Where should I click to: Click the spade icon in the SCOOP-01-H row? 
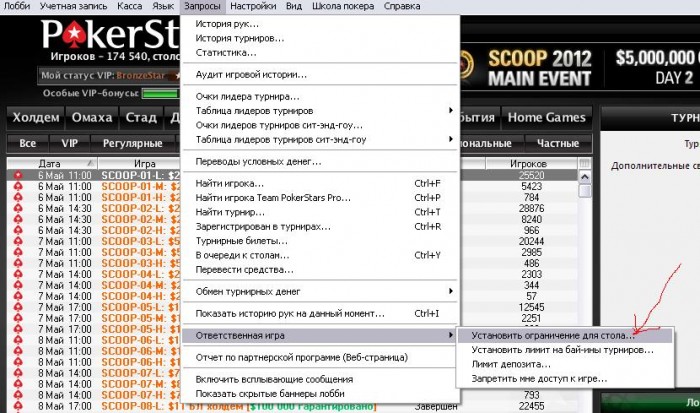[x=18, y=197]
